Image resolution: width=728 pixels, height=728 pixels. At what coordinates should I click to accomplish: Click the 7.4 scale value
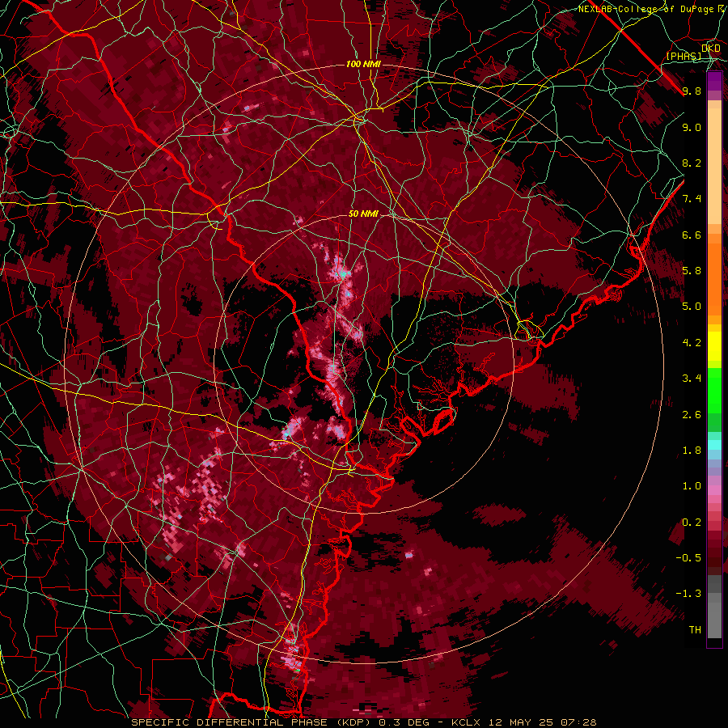coord(692,199)
